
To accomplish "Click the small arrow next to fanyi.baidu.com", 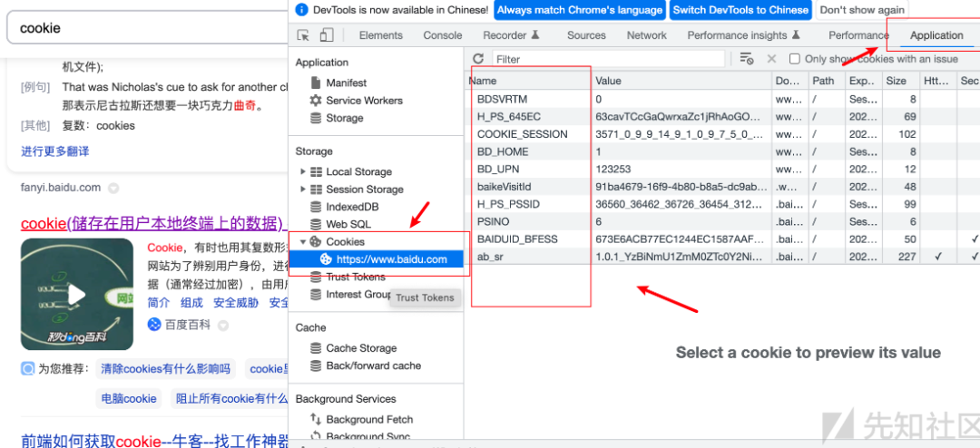I will (113, 188).
